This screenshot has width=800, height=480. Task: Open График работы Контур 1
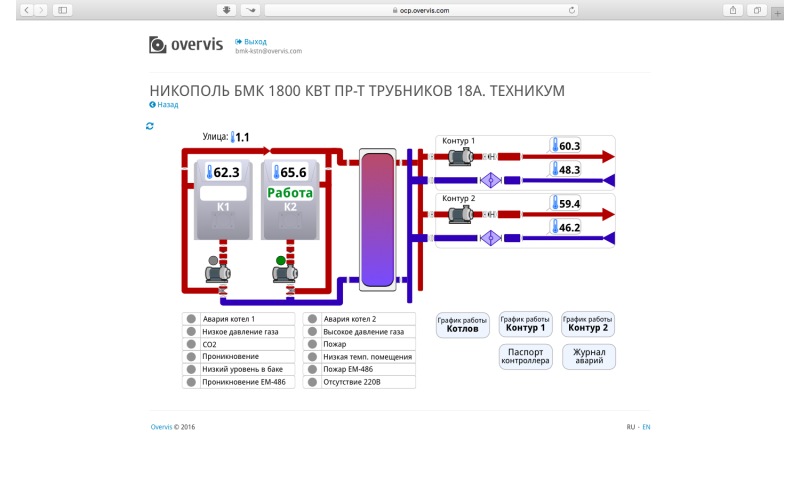[525, 324]
